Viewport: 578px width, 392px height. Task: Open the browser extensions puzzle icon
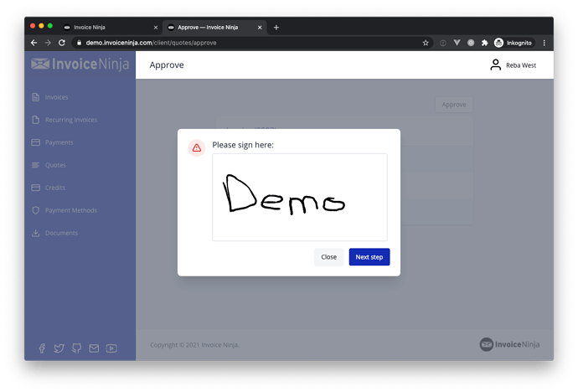point(485,43)
